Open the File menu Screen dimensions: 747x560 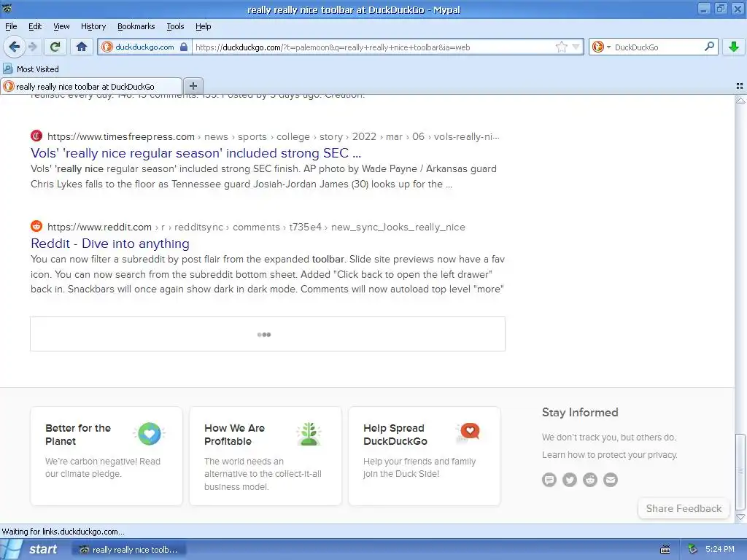pos(11,26)
